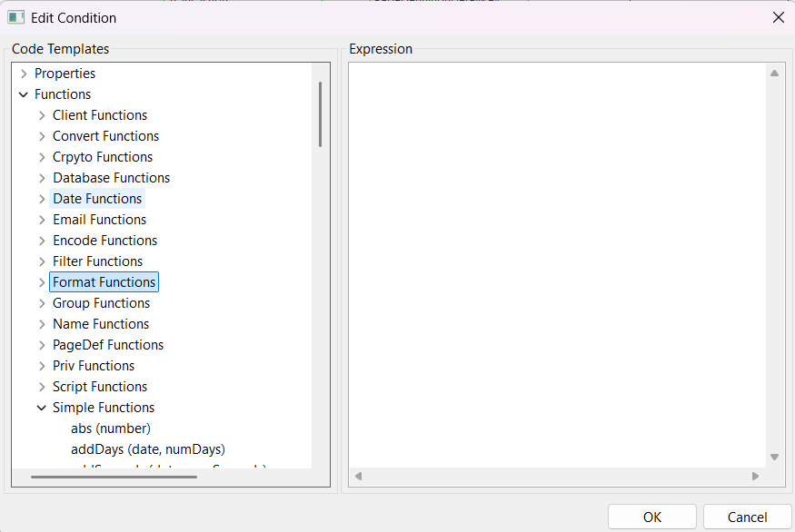Collapse the Simple Functions node
Viewport: 795px width, 532px height.
[42, 408]
